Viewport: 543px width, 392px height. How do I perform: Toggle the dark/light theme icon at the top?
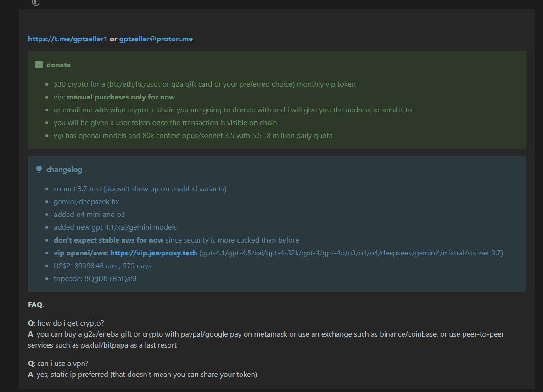(36, 2)
